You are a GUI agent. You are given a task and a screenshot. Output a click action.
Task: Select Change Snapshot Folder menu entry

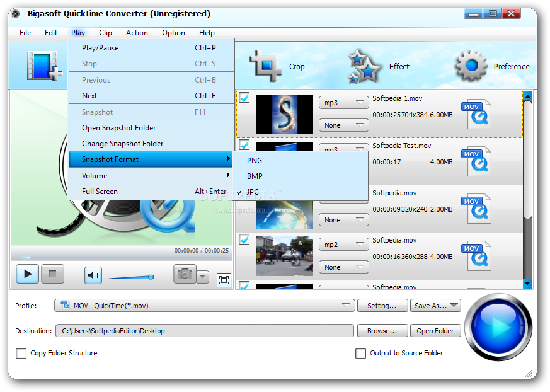tap(151, 144)
